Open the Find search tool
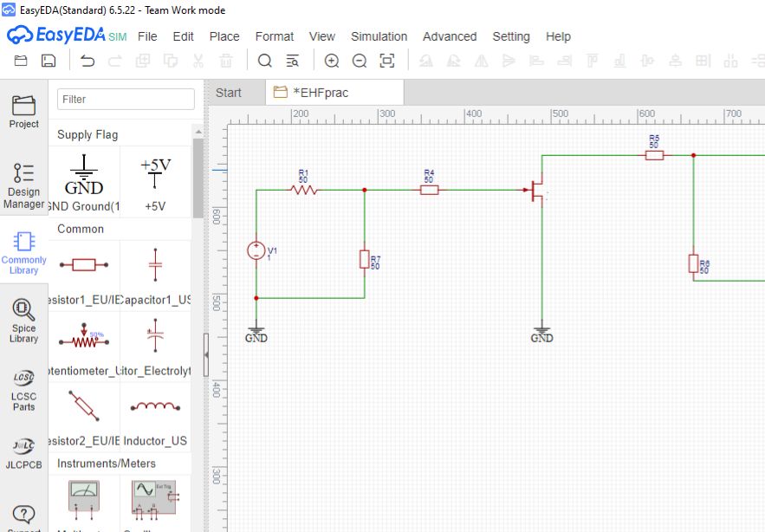Screen dimensions: 765x532 265,61
